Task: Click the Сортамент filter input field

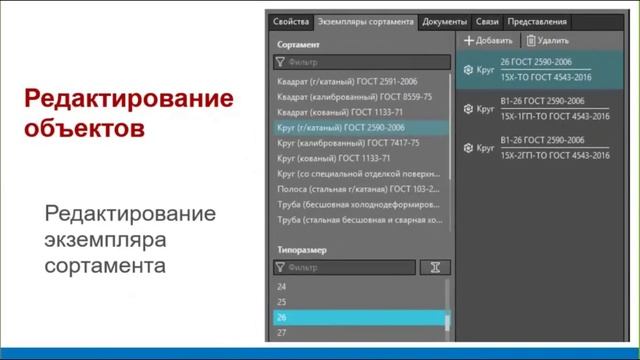Action: click(362, 62)
